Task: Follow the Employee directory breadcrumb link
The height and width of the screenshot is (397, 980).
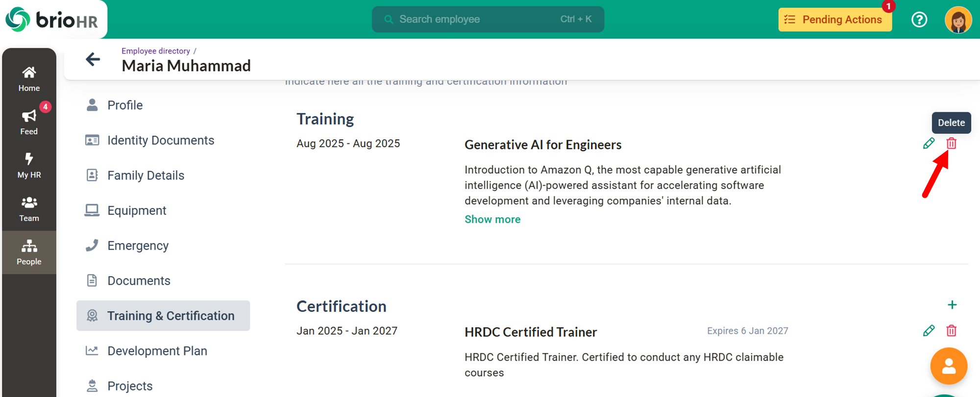Action: 155,51
